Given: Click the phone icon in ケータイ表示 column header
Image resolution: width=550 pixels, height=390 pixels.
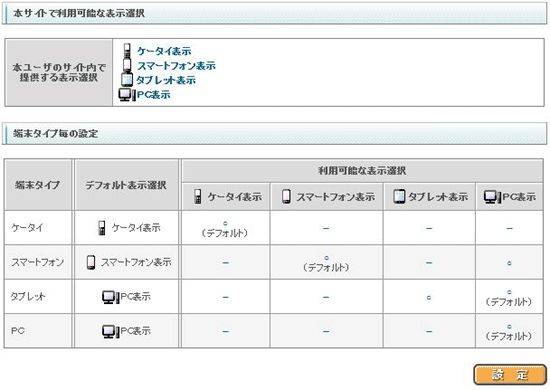Looking at the screenshot, I should click(198, 197).
